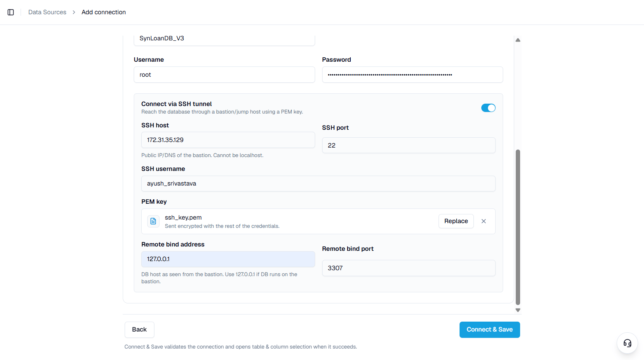Screen dimensions: 644x360
Task: Click Connect & Save
Action: pos(490,330)
